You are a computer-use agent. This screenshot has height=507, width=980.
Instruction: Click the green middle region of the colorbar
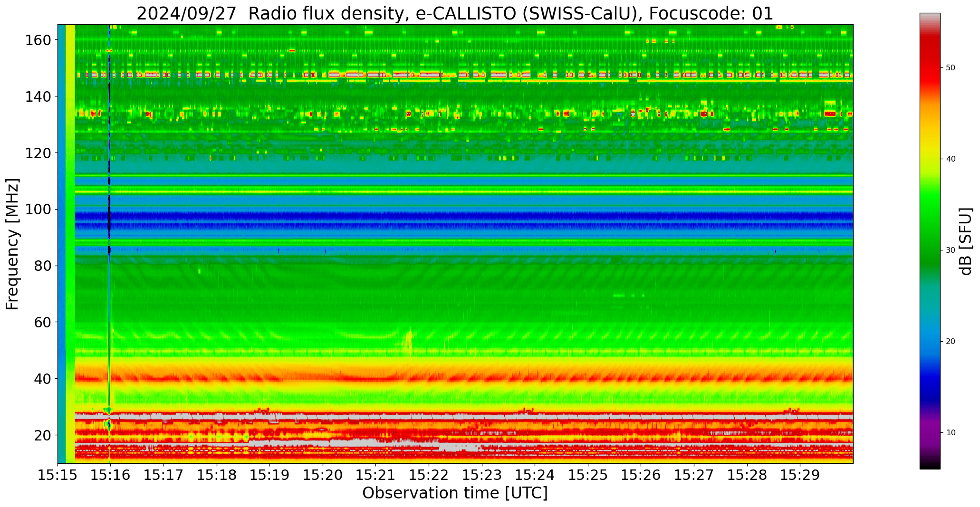point(930,228)
